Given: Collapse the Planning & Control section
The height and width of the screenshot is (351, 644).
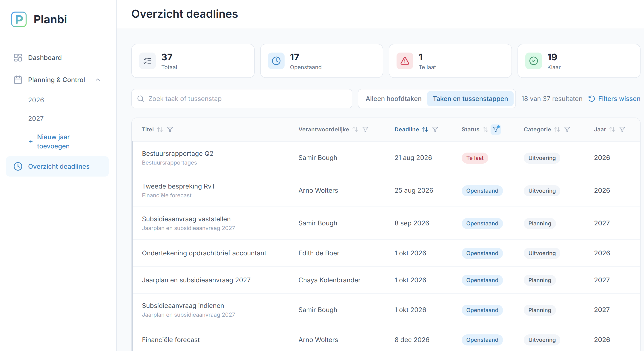Looking at the screenshot, I should point(98,80).
